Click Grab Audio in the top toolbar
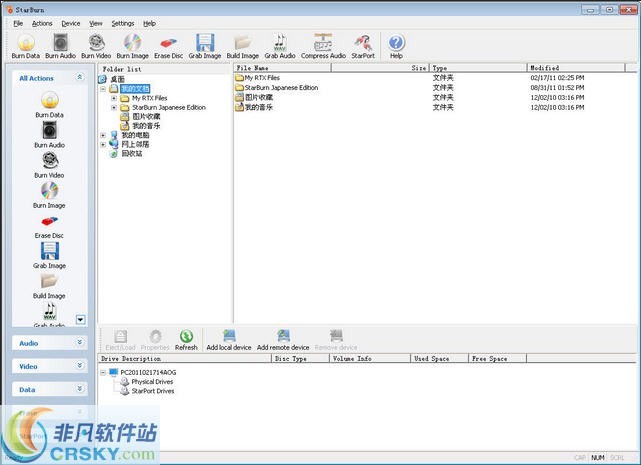This screenshot has width=641, height=465. click(280, 47)
